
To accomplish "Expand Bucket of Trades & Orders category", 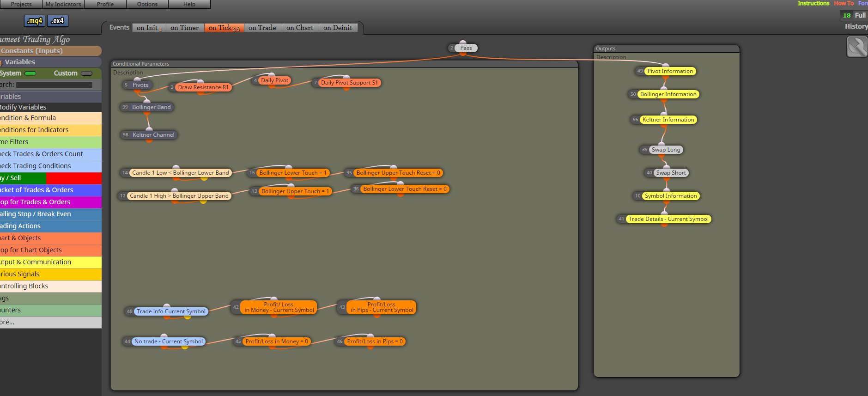I will click(x=51, y=190).
